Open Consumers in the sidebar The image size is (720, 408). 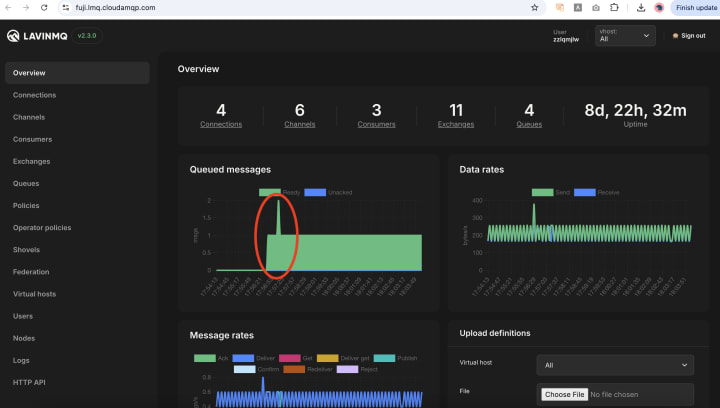(32, 139)
